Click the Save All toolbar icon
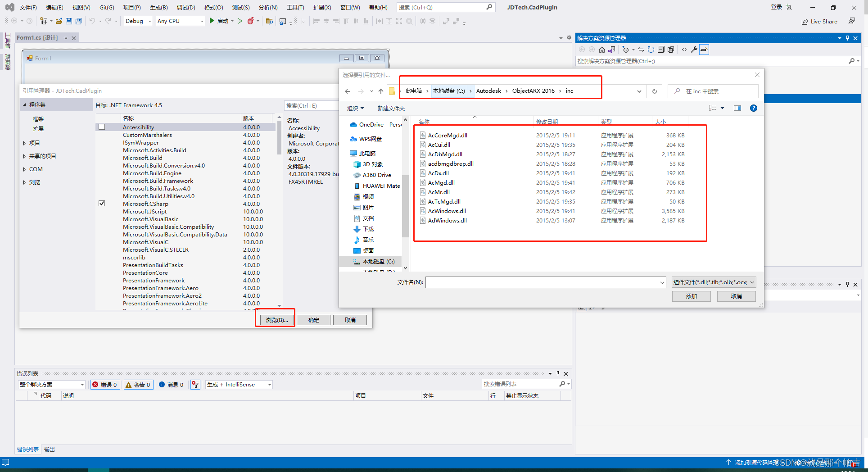This screenshot has height=472, width=868. [x=79, y=21]
